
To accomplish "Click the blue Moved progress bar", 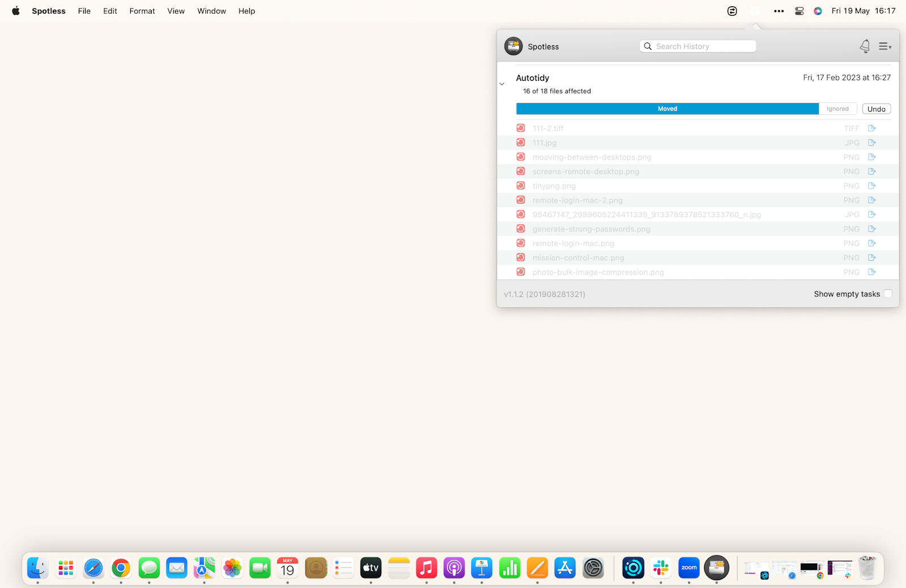I will click(667, 109).
